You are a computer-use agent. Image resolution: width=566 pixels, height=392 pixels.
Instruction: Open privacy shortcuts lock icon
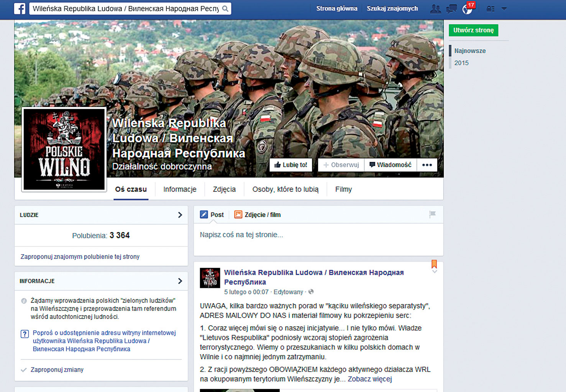click(x=490, y=9)
